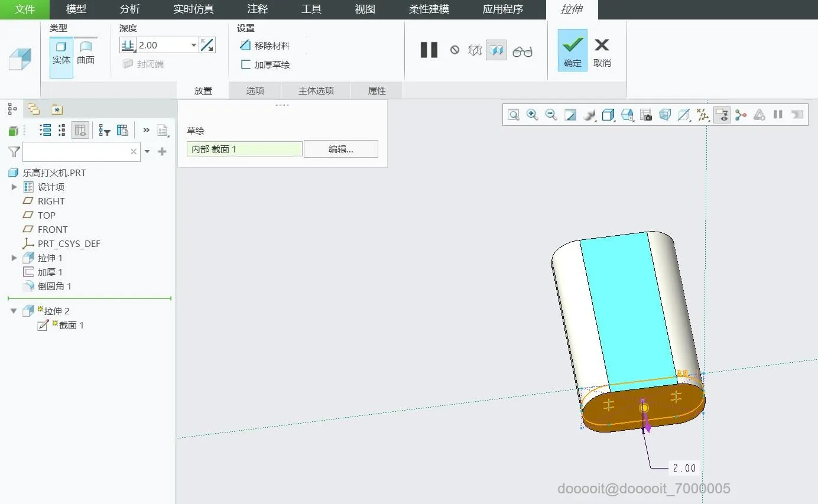This screenshot has height=504, width=818.
Task: Zoom in using the graphics toolbar
Action: (x=532, y=115)
